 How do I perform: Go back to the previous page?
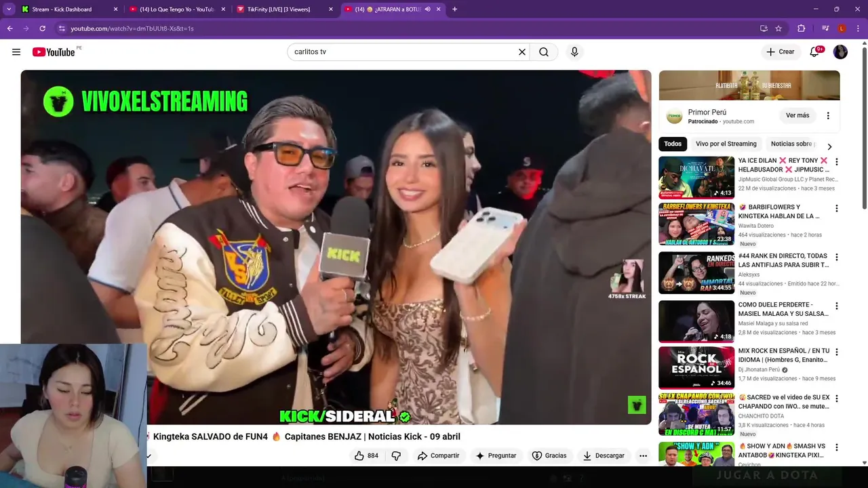click(10, 28)
